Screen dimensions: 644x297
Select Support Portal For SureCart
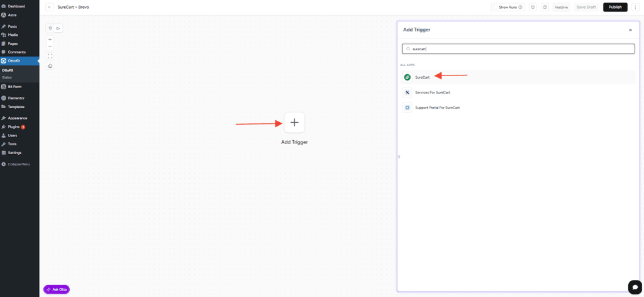(x=437, y=108)
